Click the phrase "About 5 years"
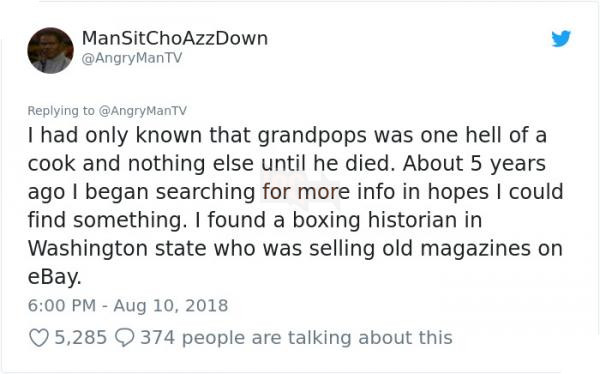 tap(474, 164)
